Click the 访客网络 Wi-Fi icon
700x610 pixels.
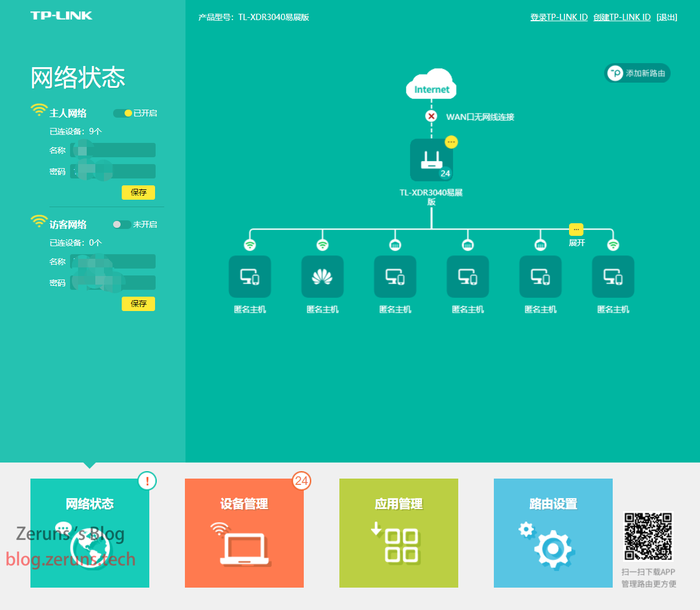click(x=39, y=222)
